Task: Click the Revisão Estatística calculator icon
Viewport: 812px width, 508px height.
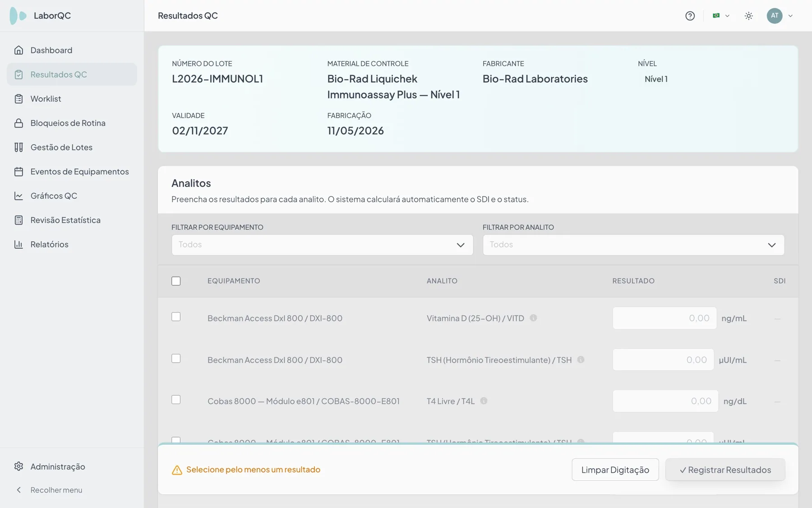Action: (18, 220)
